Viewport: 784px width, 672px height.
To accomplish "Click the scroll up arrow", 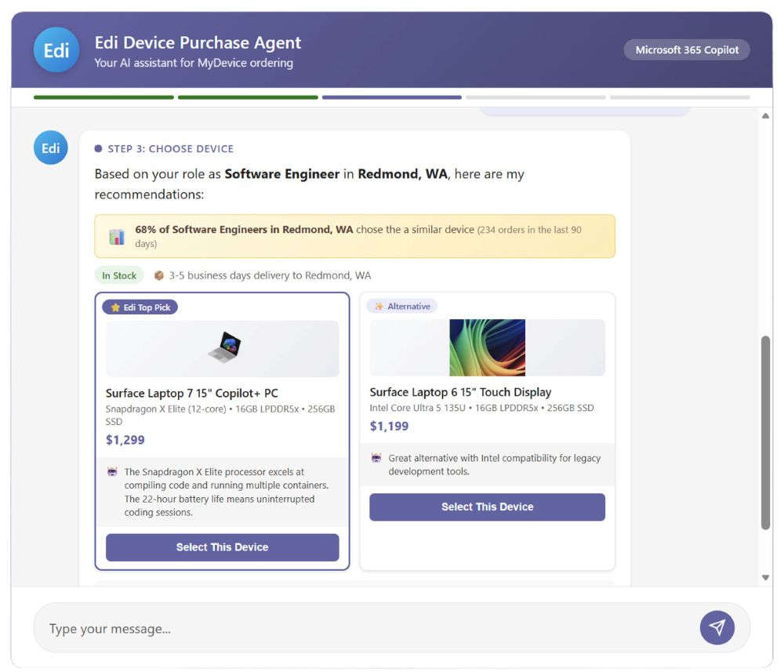I will [x=765, y=116].
